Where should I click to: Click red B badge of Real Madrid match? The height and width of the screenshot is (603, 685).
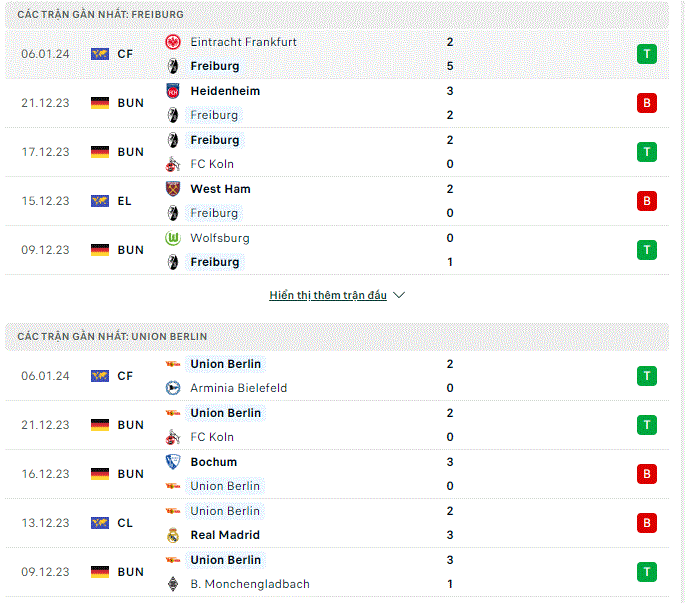coord(647,523)
